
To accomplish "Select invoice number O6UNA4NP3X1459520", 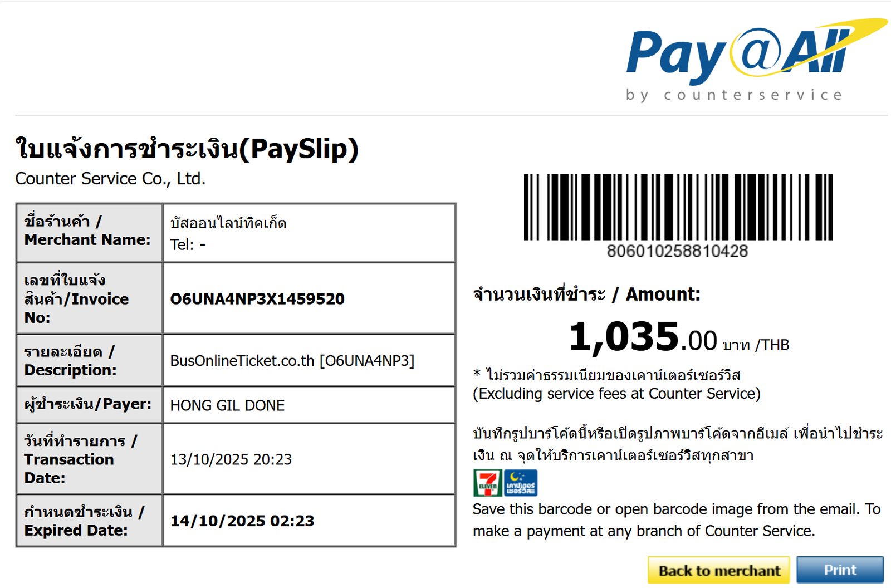I will [257, 299].
